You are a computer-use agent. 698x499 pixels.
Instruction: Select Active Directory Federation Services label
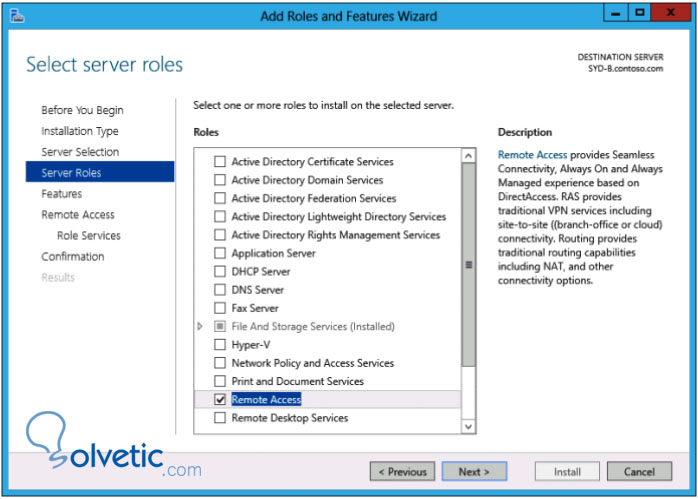tap(314, 198)
